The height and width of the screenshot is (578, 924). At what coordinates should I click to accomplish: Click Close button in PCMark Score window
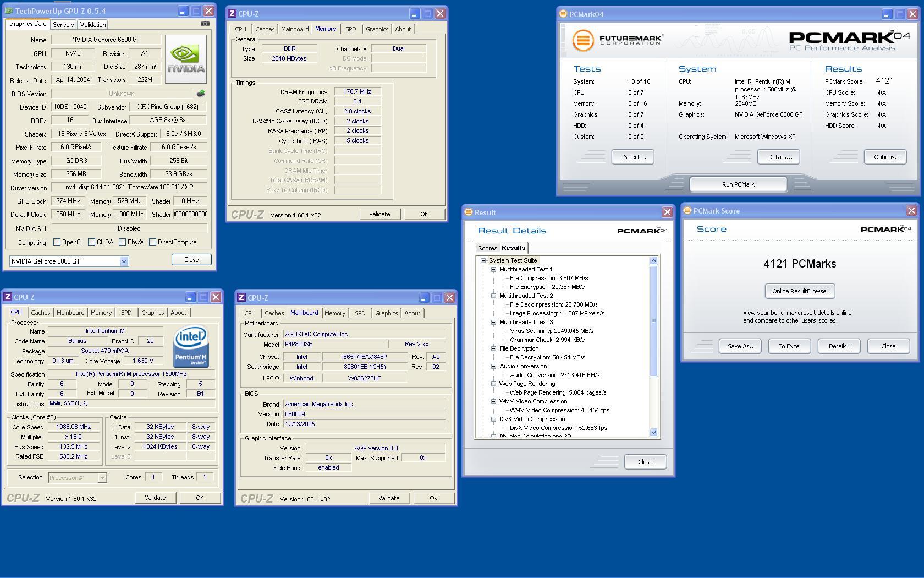point(888,346)
